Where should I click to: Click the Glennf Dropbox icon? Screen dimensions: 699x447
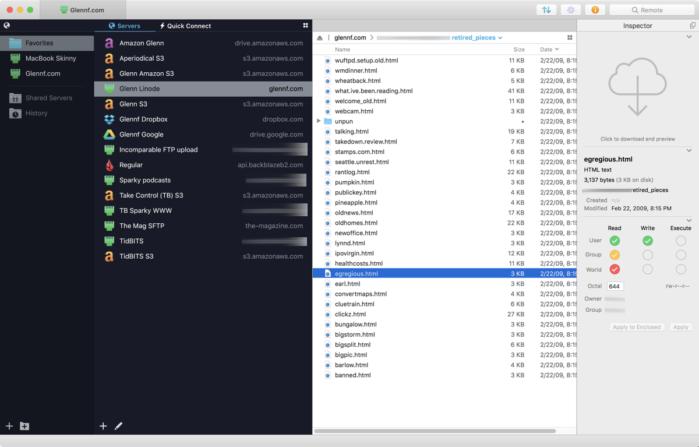click(109, 119)
